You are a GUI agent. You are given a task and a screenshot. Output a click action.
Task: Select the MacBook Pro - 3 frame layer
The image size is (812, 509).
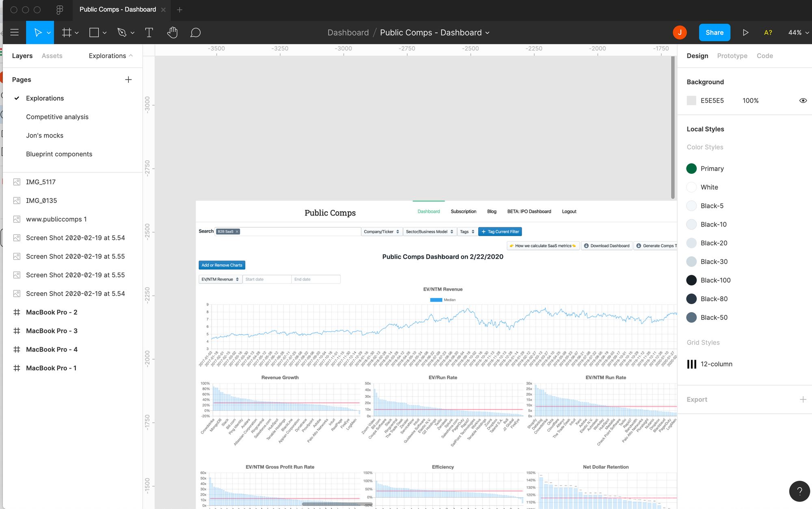pyautogui.click(x=52, y=331)
